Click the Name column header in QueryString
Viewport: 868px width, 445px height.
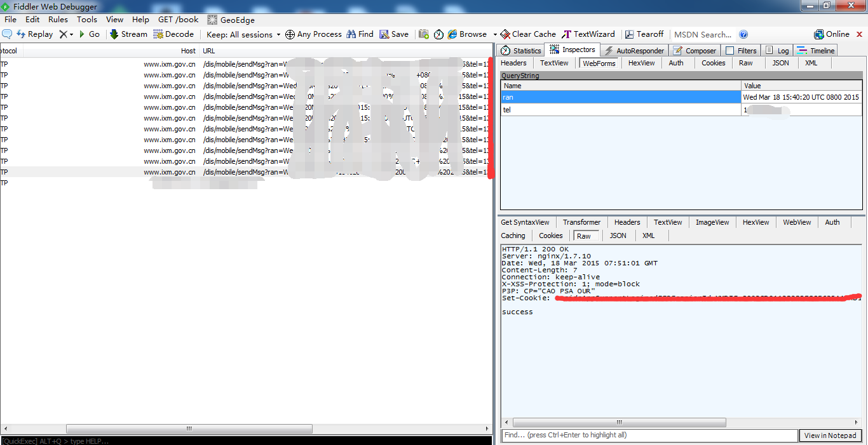tap(621, 85)
